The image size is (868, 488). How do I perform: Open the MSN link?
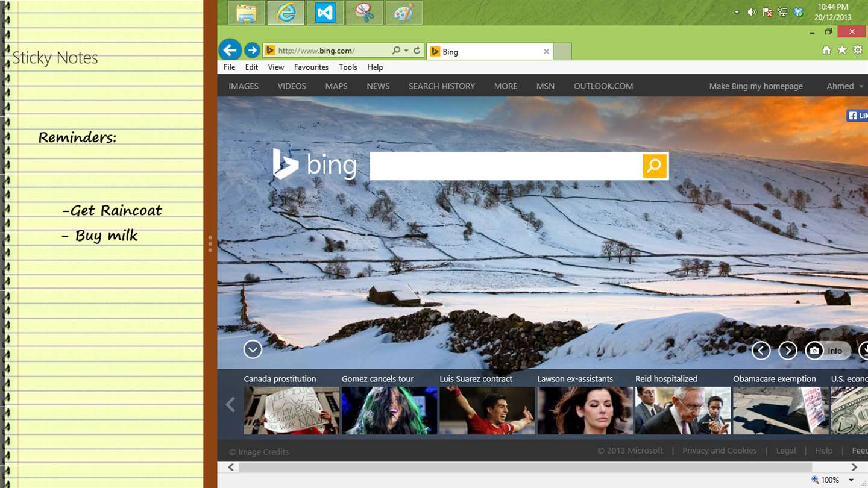[x=546, y=86]
